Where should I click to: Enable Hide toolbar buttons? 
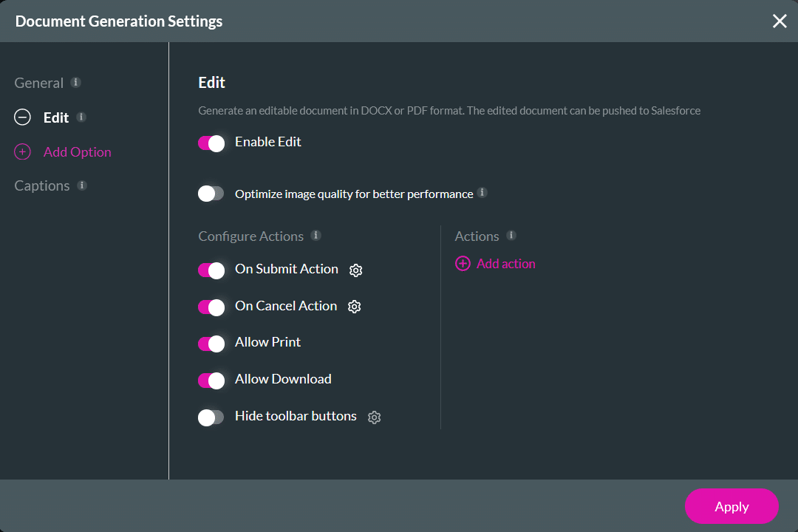pos(211,417)
